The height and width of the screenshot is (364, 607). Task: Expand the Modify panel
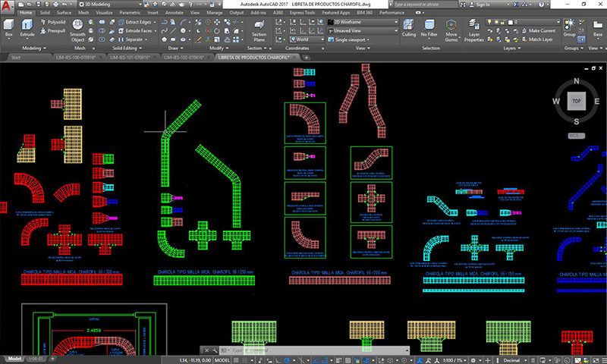pos(219,49)
